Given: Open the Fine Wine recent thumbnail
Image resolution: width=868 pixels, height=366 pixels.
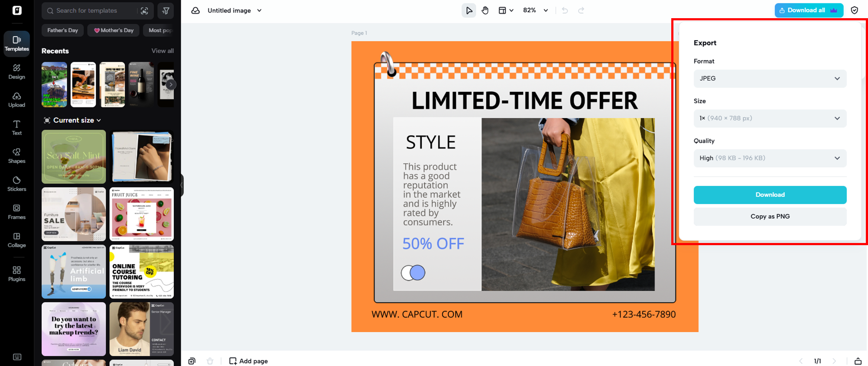Looking at the screenshot, I should [141, 84].
